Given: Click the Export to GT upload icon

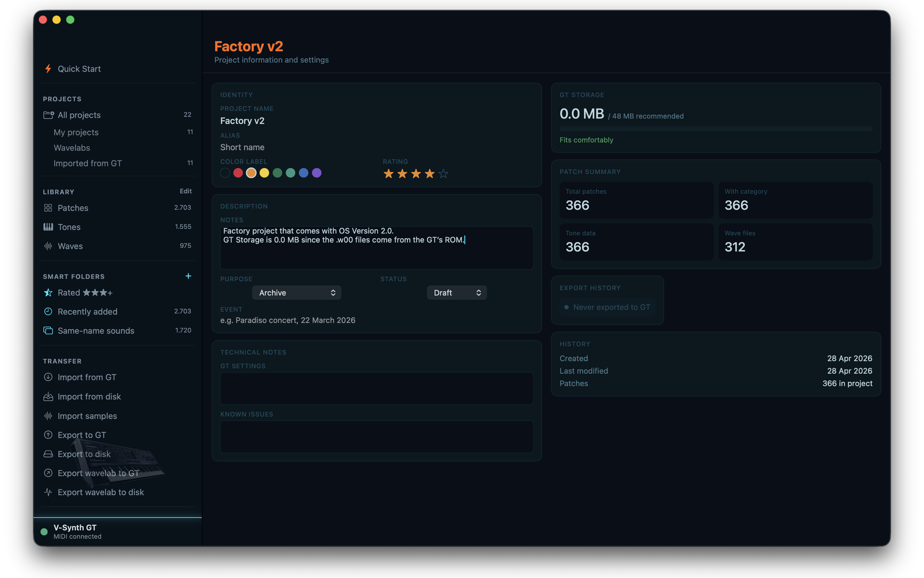Looking at the screenshot, I should pos(48,435).
